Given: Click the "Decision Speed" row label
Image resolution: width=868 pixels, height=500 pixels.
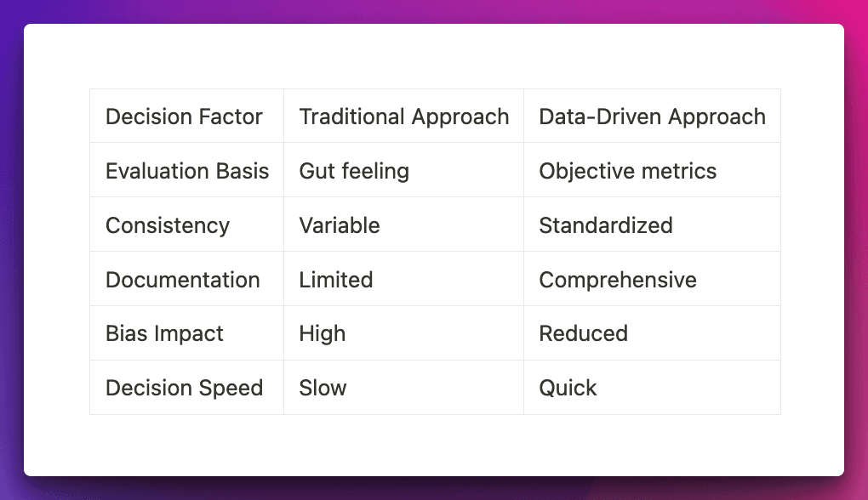Looking at the screenshot, I should [184, 388].
